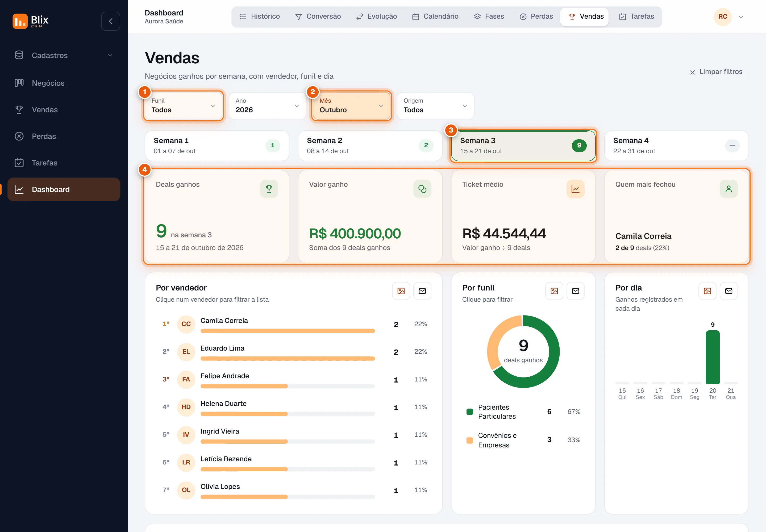Screen dimensions: 766x532
Task: Expand the user menu chevron beside RC
Action: (x=741, y=17)
